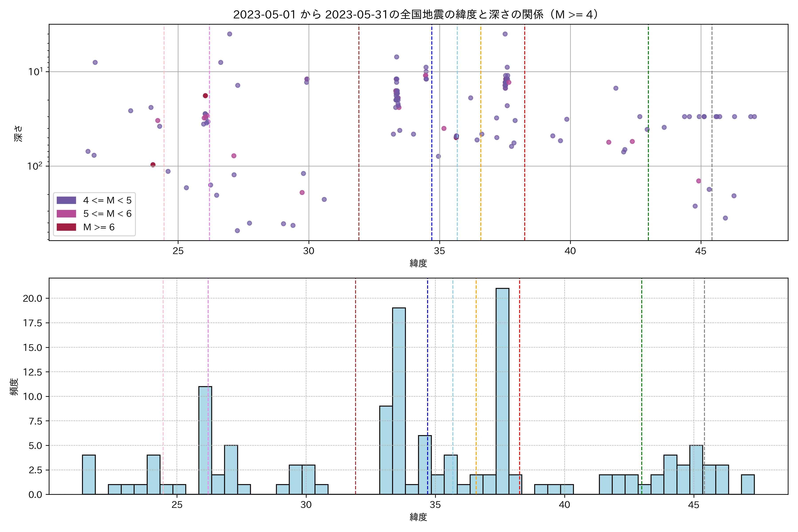Click the 緯度 label under the histogram
Image resolution: width=798 pixels, height=532 pixels.
(418, 517)
